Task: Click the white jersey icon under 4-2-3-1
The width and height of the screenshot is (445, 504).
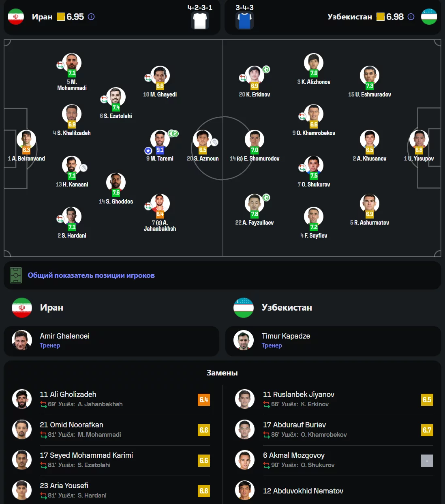Action: tap(200, 21)
